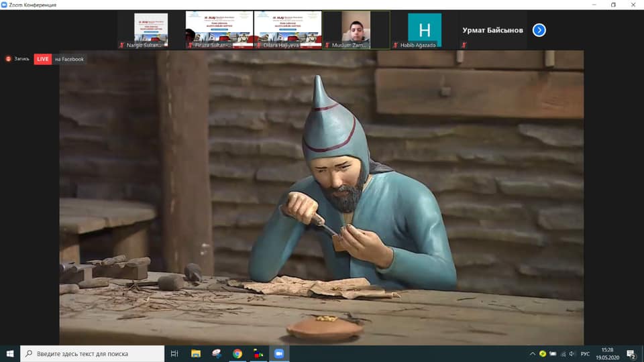This screenshot has height=362, width=644.
Task: Select Habib Agazade participant tile
Action: coord(424,30)
